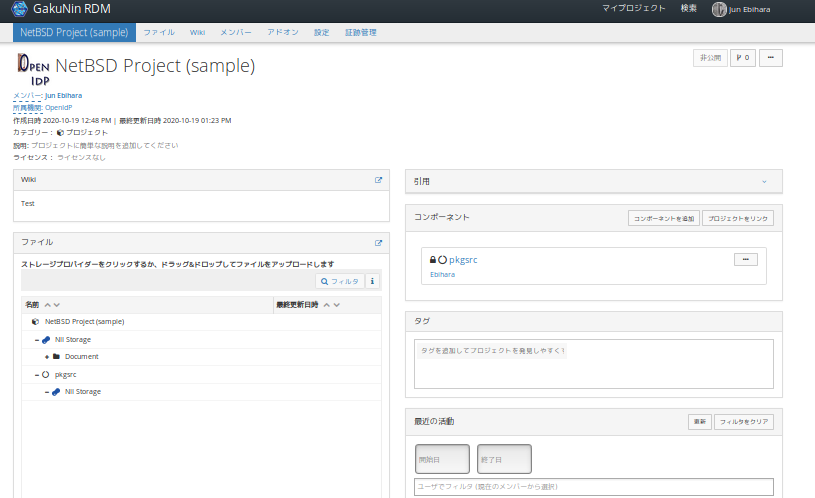
Task: Collapse NII Storage under NetBSD Project
Action: [x=37, y=340]
